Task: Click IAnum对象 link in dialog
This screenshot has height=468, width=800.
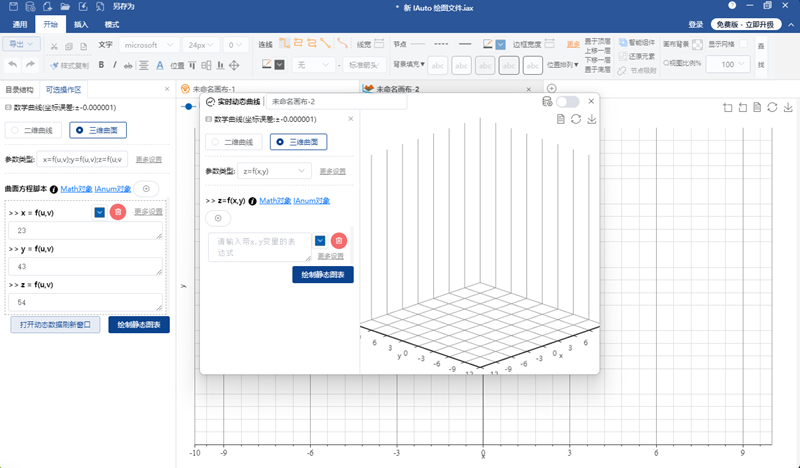Action: click(x=311, y=201)
